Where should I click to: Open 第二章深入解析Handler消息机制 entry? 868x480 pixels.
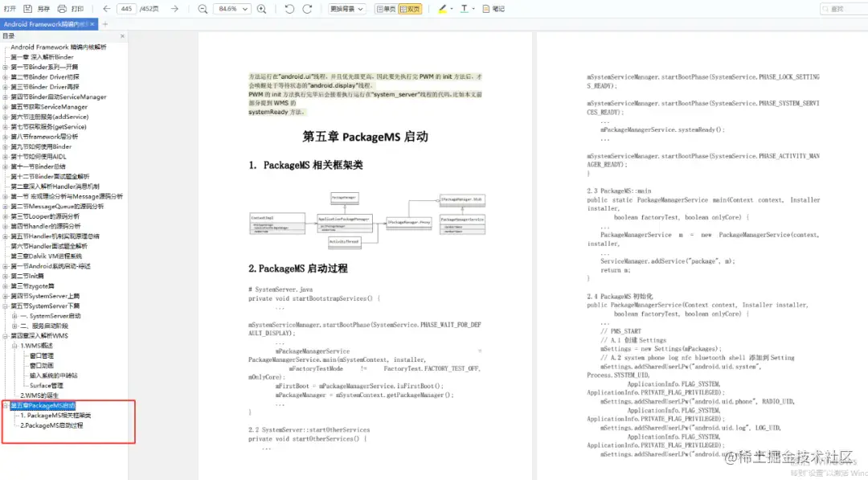point(55,187)
